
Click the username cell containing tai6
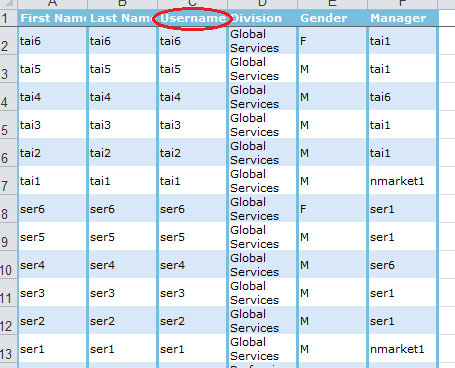coord(192,40)
